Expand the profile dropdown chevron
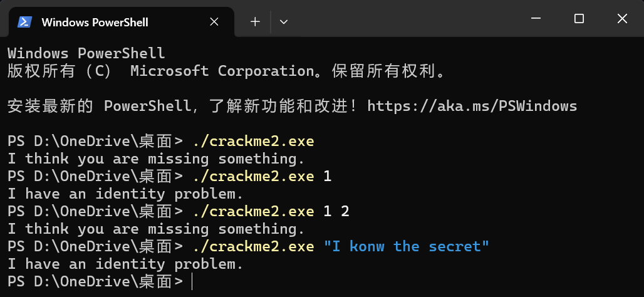This screenshot has width=644, height=297. (283, 22)
